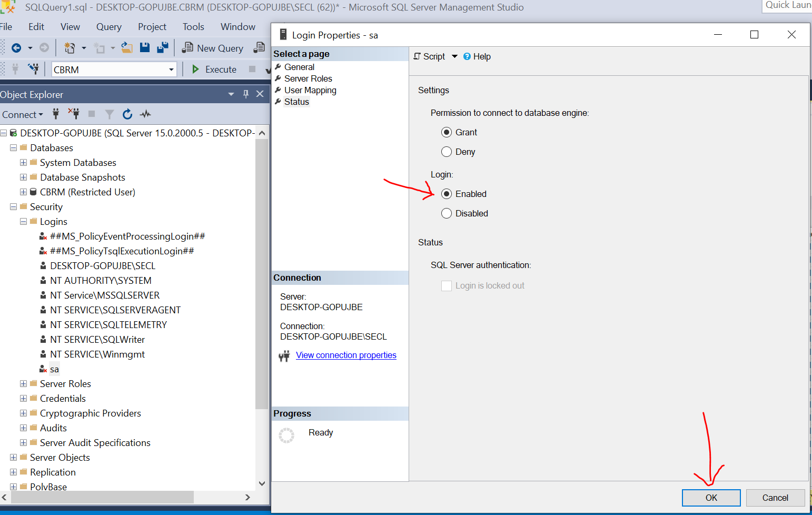The image size is (812, 515).
Task: Click the CBRM database cylinder icon
Action: [33, 192]
